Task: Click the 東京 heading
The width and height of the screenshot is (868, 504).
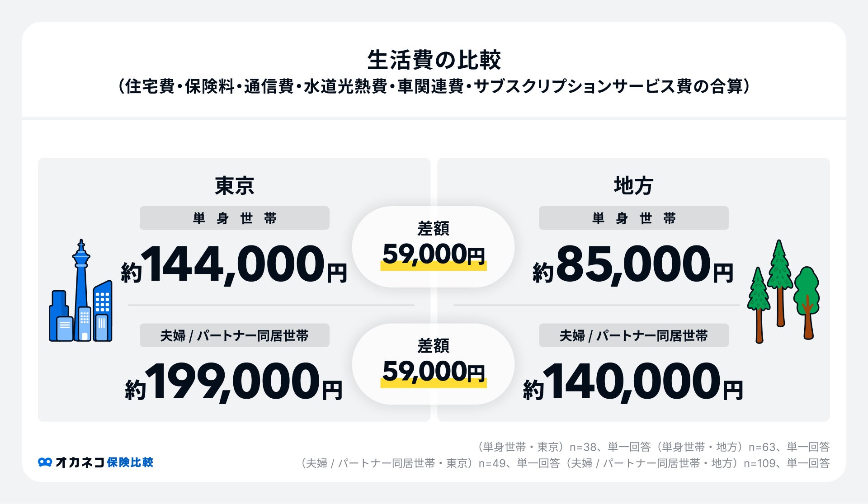Action: pos(234,186)
